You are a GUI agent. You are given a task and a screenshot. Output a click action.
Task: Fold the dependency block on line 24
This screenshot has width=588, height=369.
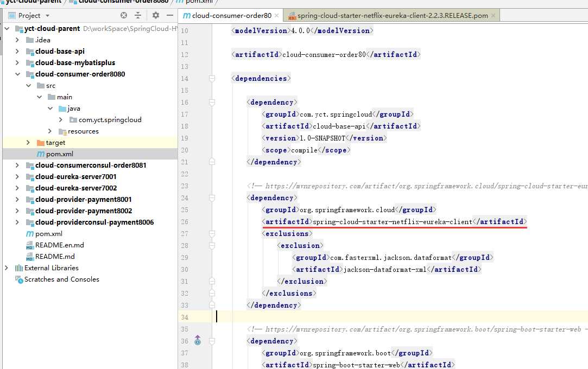point(212,198)
